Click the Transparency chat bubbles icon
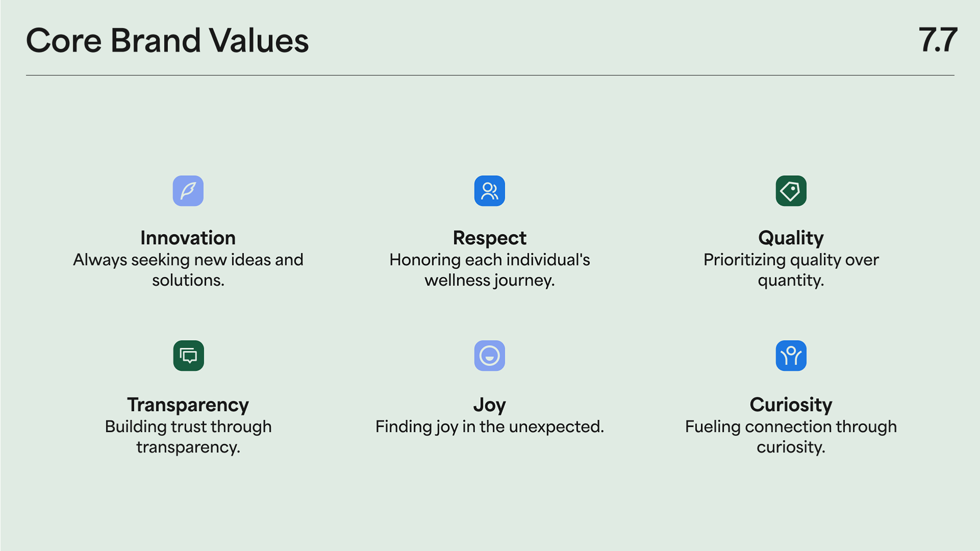This screenshot has height=551, width=980. [188, 355]
